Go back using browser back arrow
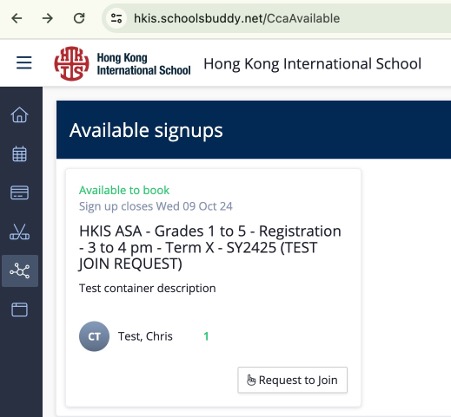The image size is (451, 417). tap(17, 18)
